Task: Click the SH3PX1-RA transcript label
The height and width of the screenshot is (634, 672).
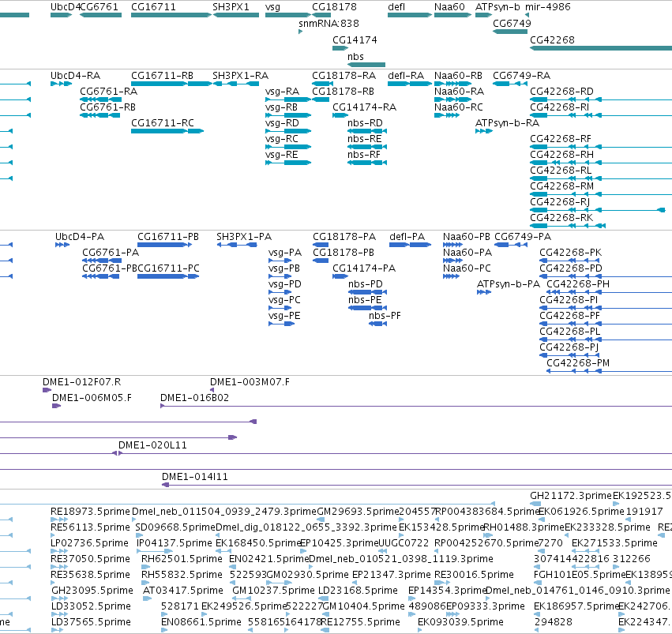Action: 240,75
